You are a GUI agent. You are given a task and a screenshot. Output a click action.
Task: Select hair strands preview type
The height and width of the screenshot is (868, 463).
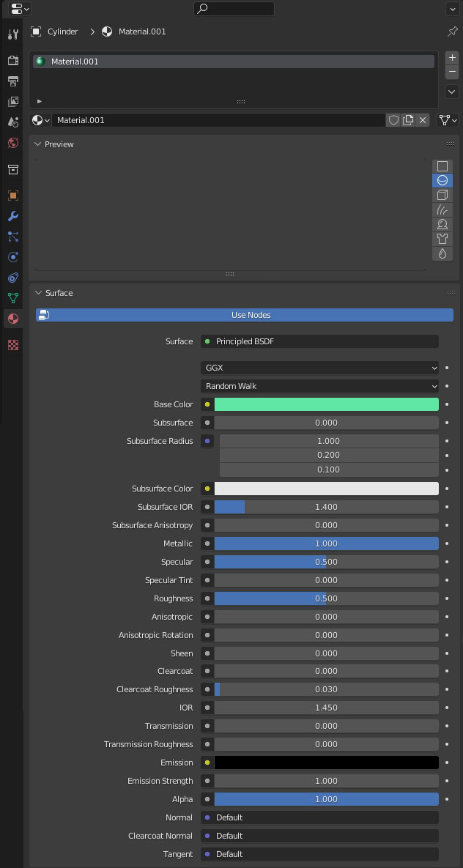point(442,209)
